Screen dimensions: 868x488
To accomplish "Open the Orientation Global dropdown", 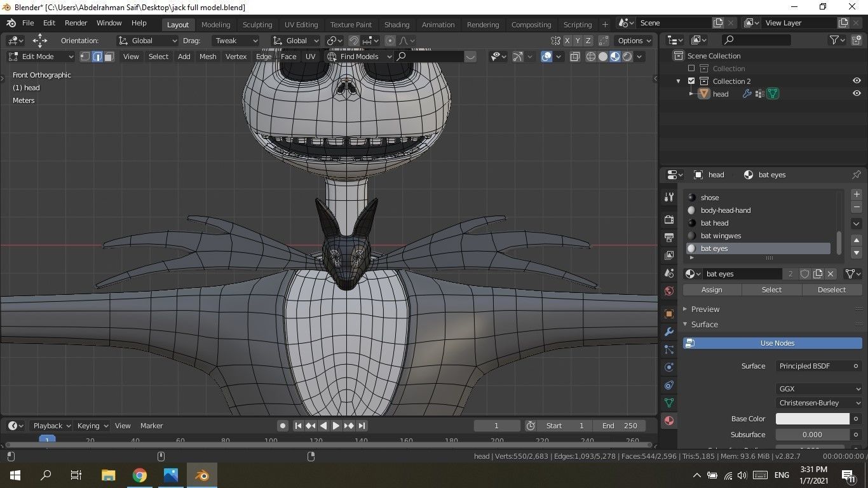I will pyautogui.click(x=147, y=41).
